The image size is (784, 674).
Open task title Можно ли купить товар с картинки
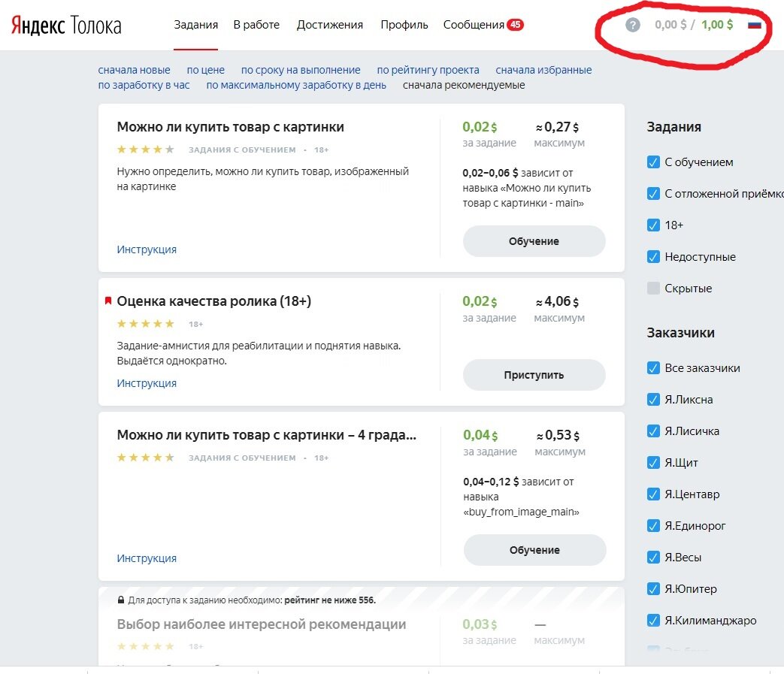pyautogui.click(x=231, y=127)
